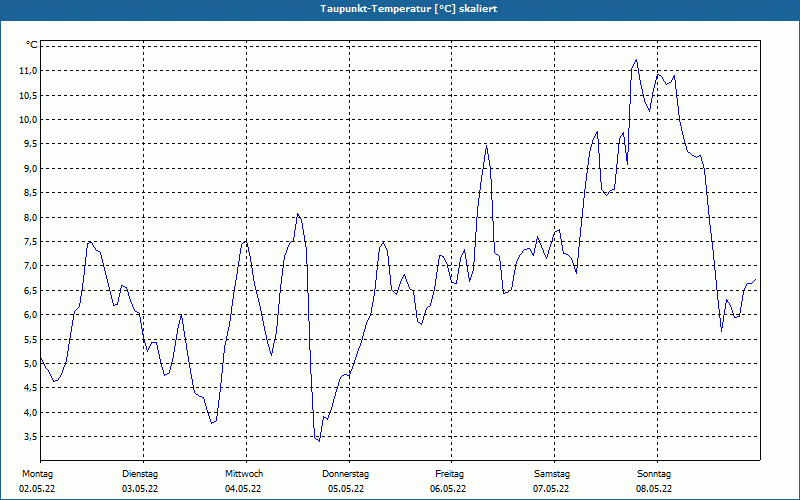Click the '4,0' y-axis value
Screen dimensions: 800x500
coord(31,412)
